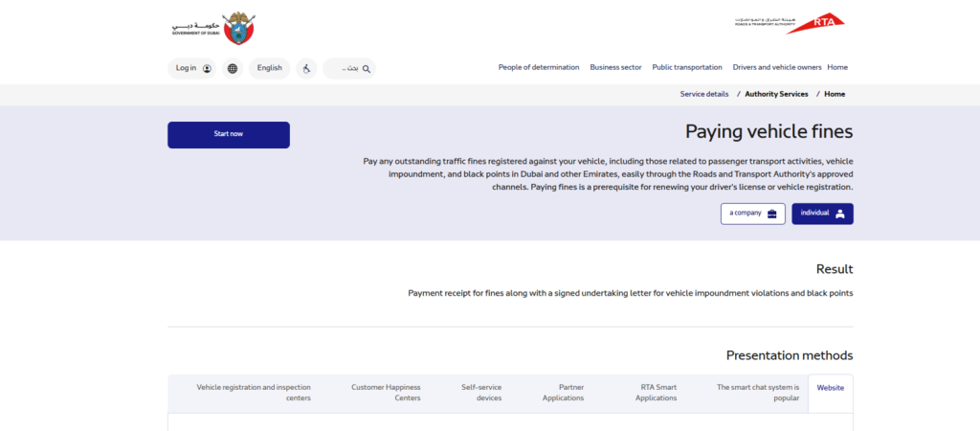
Task: Click inside the search input field
Action: [348, 69]
